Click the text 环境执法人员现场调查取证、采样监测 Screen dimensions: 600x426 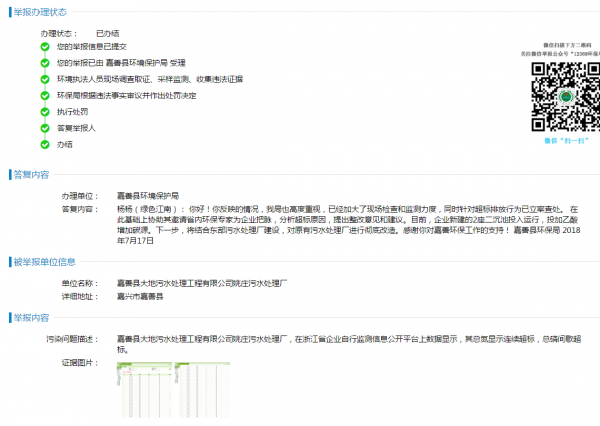pyautogui.click(x=123, y=79)
